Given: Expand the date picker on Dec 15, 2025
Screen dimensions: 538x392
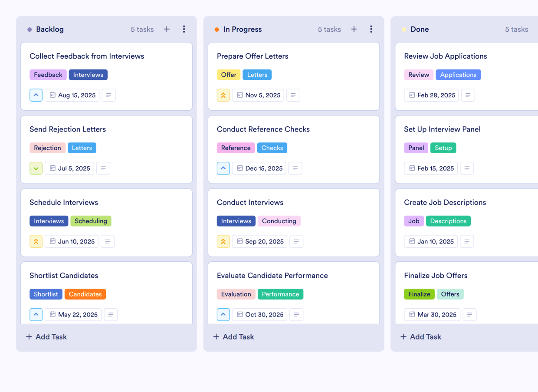Looking at the screenshot, I should 259,168.
